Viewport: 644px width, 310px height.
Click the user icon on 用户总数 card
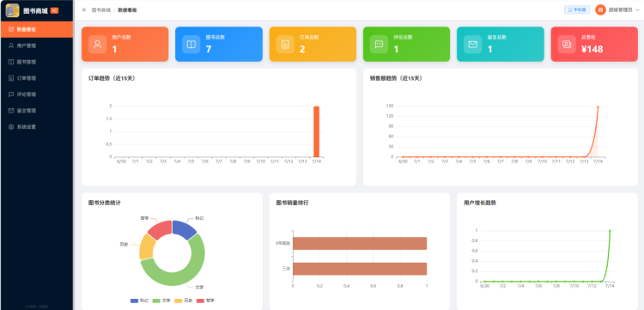coord(97,45)
